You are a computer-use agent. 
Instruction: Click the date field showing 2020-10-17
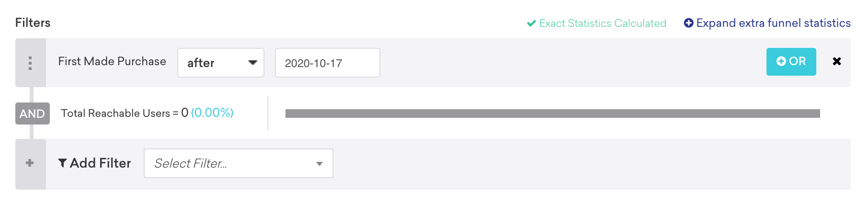point(327,63)
